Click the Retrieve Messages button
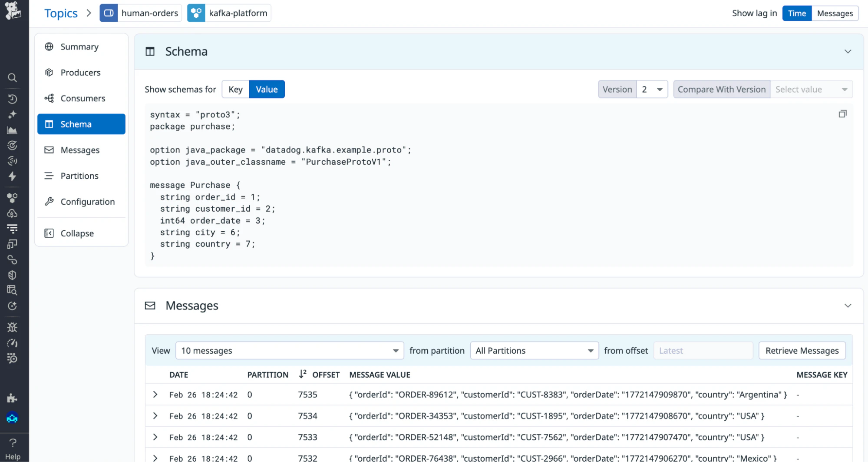Screen dimensions: 868x462 [802, 351]
